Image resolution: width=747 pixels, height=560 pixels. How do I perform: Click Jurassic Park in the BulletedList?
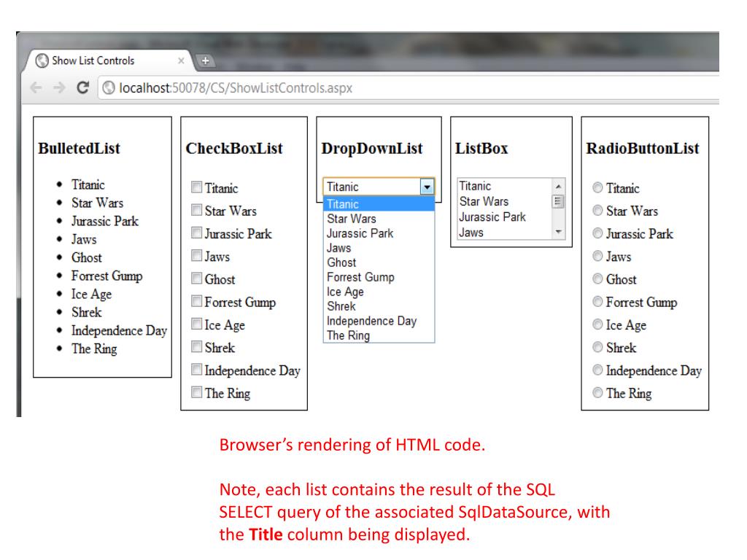coord(105,221)
